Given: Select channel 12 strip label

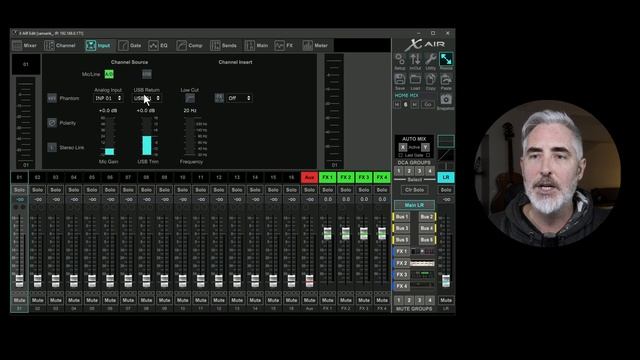Looking at the screenshot, I should (x=219, y=177).
